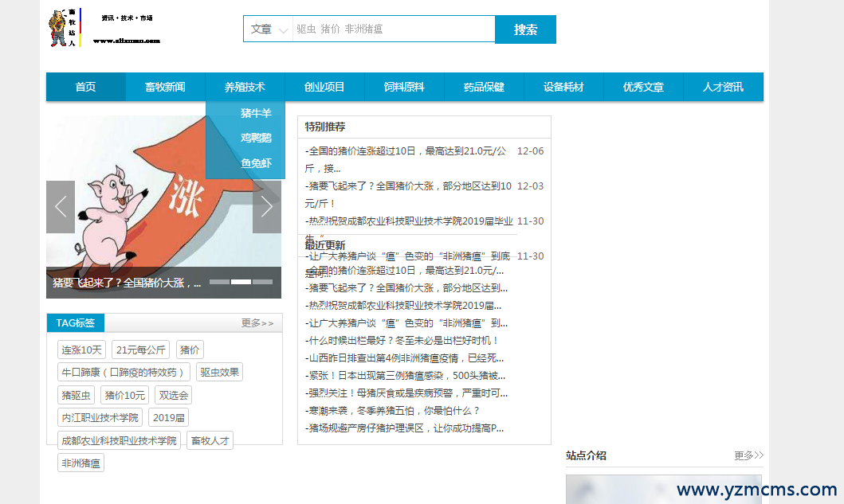Open 11-30 recommended article 热烈祝贺成都农业科技职业技术学院

click(x=409, y=221)
